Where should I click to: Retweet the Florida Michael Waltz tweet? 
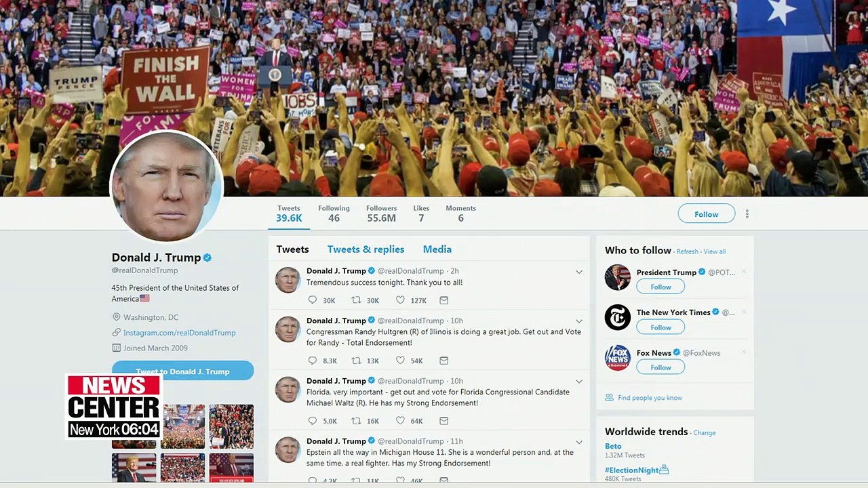click(356, 421)
